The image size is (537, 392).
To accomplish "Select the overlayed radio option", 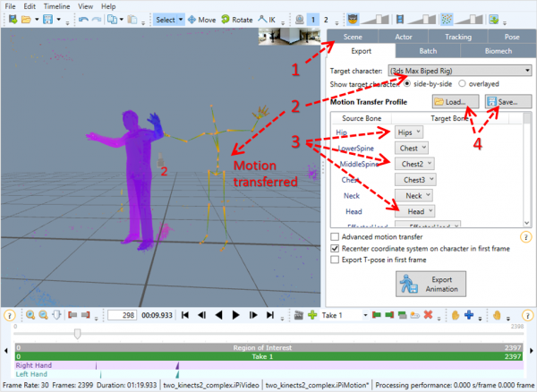I will pyautogui.click(x=462, y=84).
